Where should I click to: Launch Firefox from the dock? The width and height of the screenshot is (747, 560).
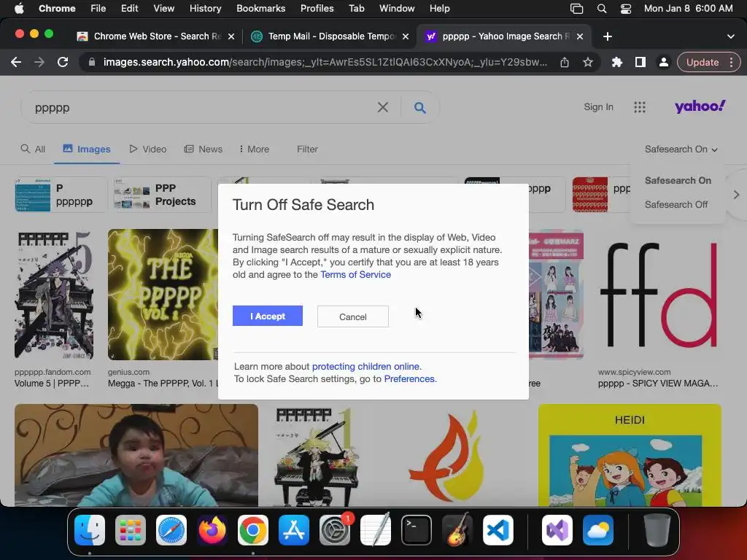pyautogui.click(x=212, y=530)
